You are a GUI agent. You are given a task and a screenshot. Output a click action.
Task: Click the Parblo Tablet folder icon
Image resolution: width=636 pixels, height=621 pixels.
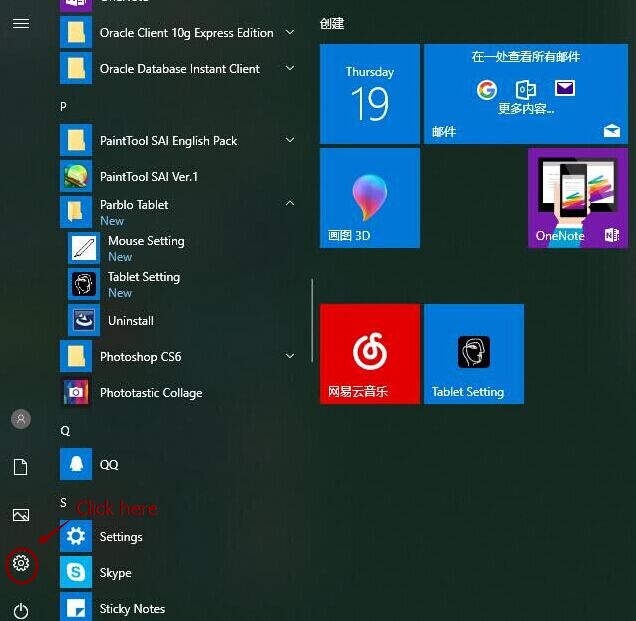click(x=76, y=212)
